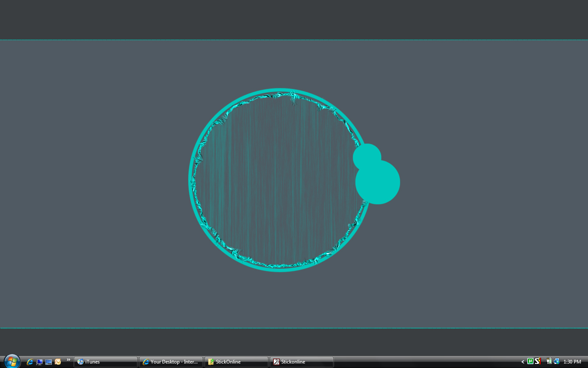Screen dimensions: 588x368
Task: Switch to the Stickonline game taskbar button
Action: [302, 362]
